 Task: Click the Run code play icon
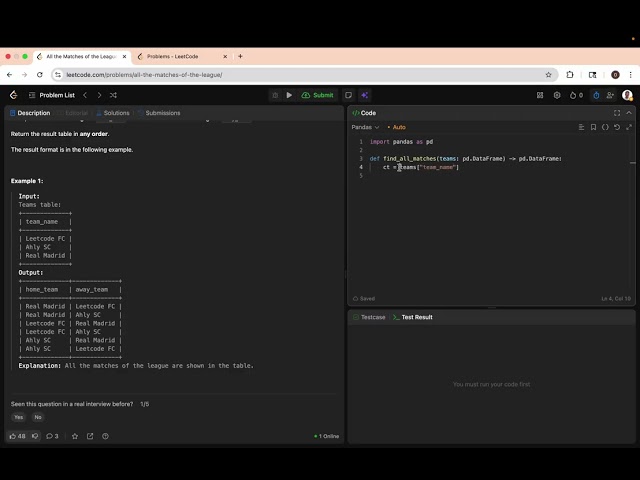[289, 95]
